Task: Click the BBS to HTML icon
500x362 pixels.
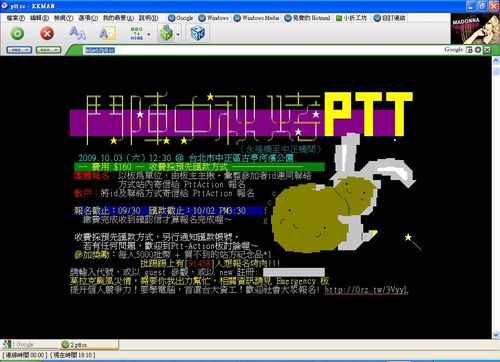Action: tap(137, 34)
